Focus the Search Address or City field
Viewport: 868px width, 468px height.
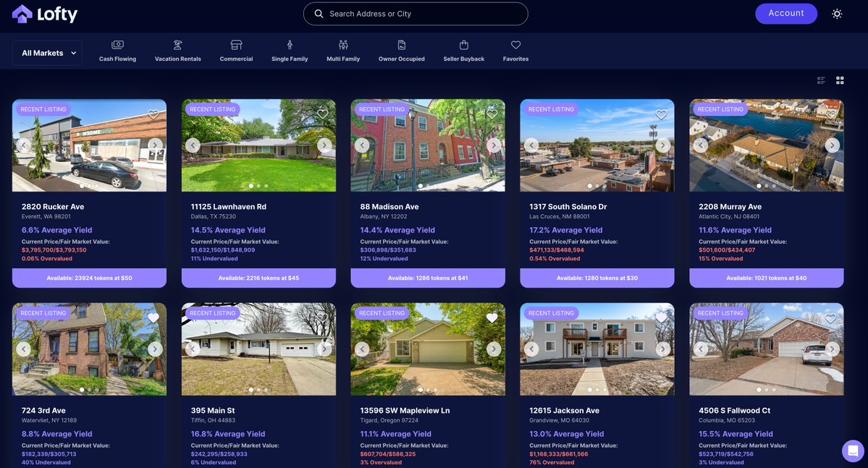pyautogui.click(x=416, y=14)
